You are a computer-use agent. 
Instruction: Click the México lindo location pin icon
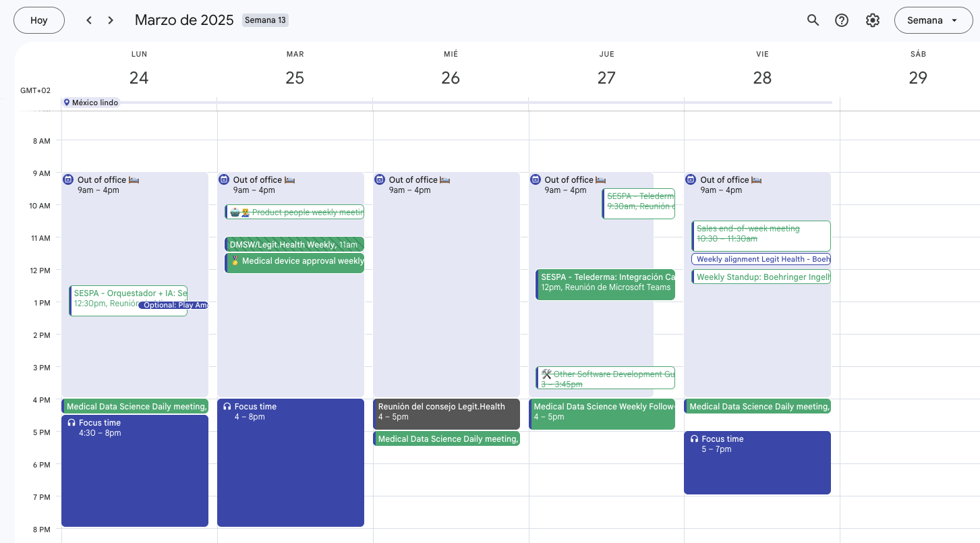click(x=67, y=103)
